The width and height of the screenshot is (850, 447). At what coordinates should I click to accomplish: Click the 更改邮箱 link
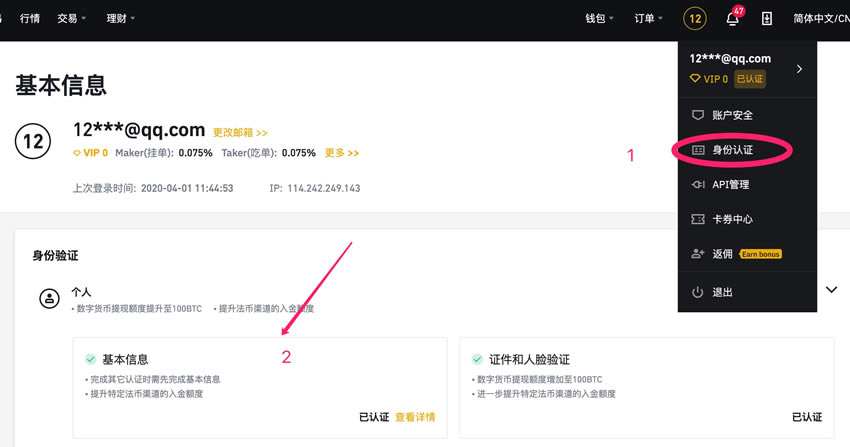(240, 132)
